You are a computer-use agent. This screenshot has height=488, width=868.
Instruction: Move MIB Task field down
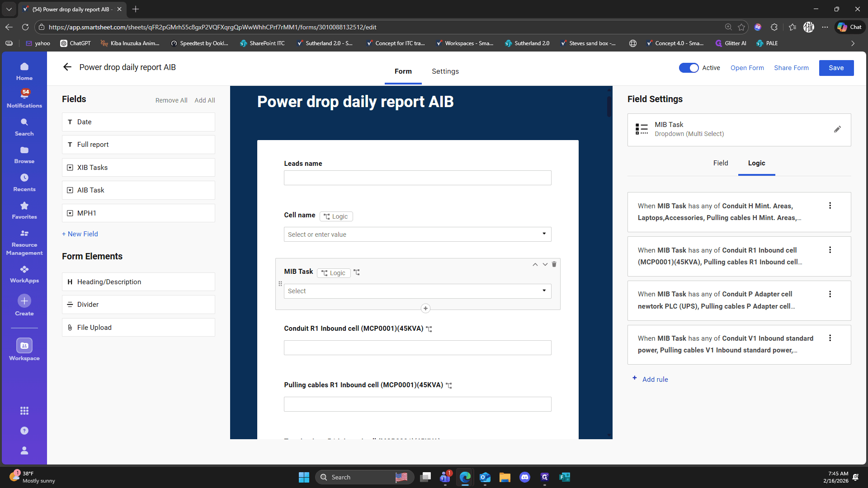(x=545, y=264)
